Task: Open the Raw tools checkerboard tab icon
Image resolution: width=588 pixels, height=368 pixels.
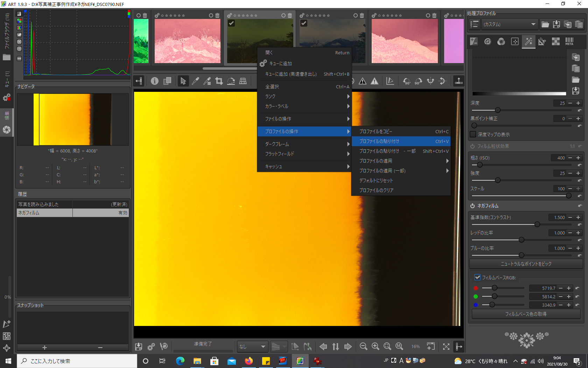Action: click(x=556, y=42)
